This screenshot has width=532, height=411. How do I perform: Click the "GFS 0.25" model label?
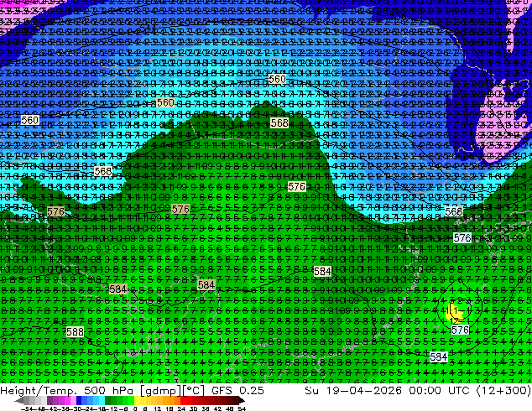pos(237,391)
